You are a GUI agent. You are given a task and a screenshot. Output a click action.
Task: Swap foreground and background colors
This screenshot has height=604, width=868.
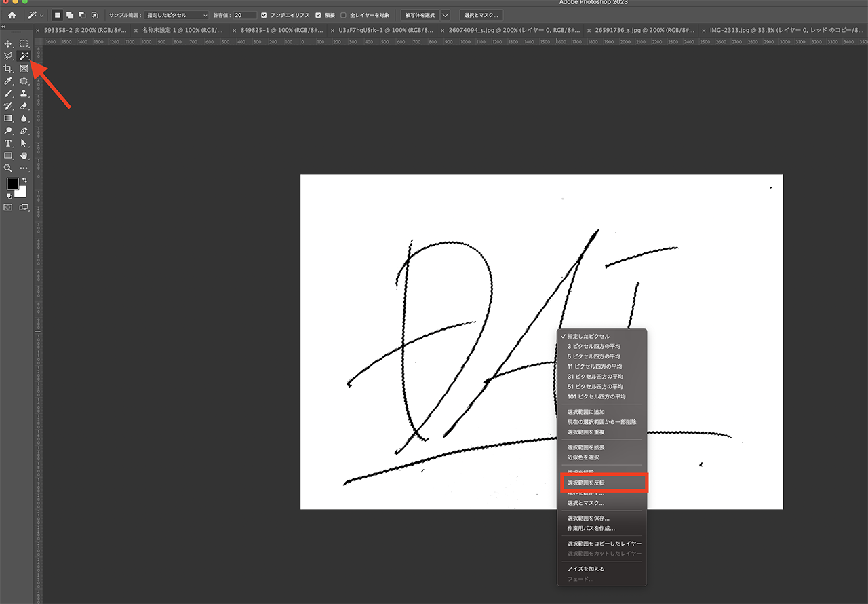point(24,180)
